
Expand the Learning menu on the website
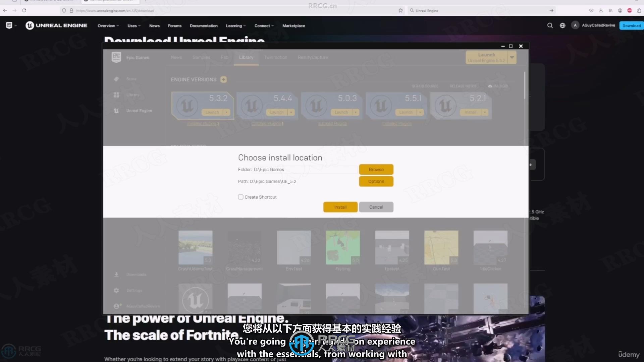(x=236, y=26)
